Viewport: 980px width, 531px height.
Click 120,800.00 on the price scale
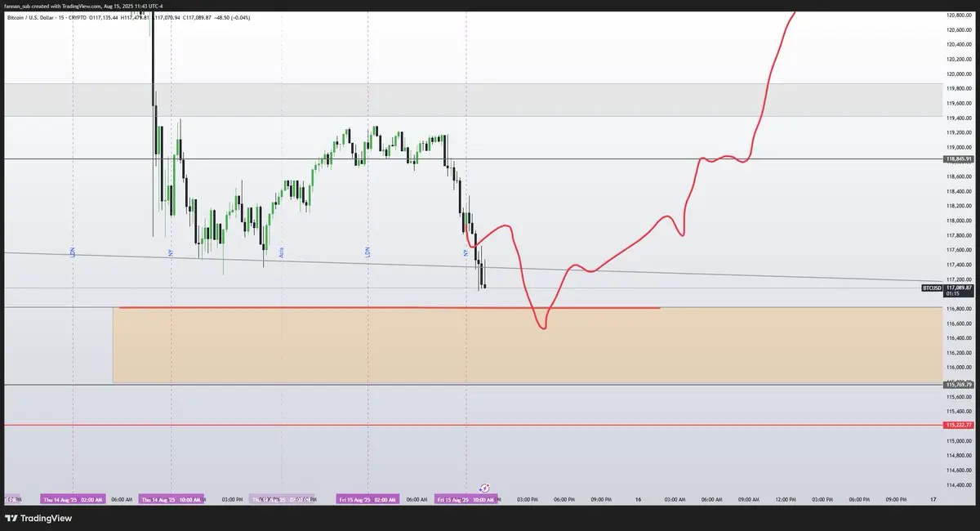tap(959, 16)
